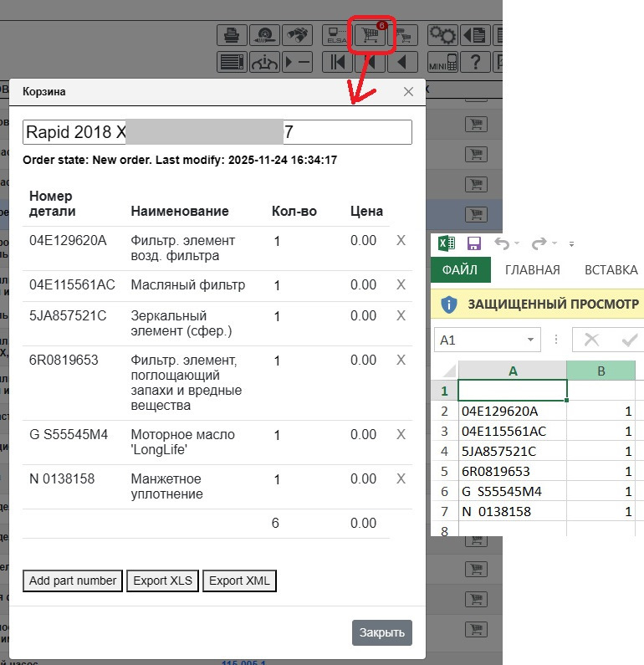Click the Name Box showing A1

pyautogui.click(x=487, y=340)
